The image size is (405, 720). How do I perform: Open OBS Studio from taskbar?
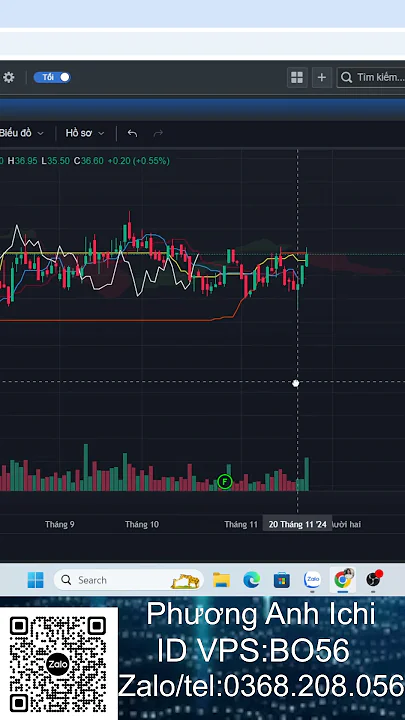[373, 579]
